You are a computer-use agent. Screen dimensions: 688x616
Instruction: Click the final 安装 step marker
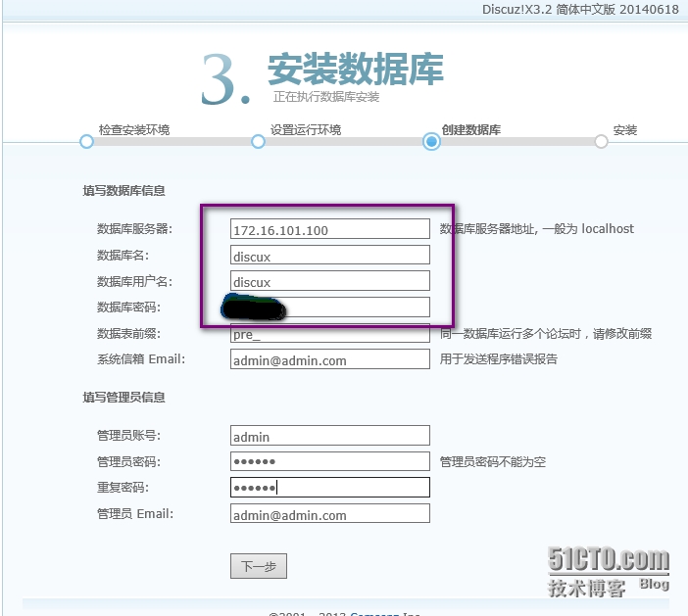pyautogui.click(x=601, y=142)
